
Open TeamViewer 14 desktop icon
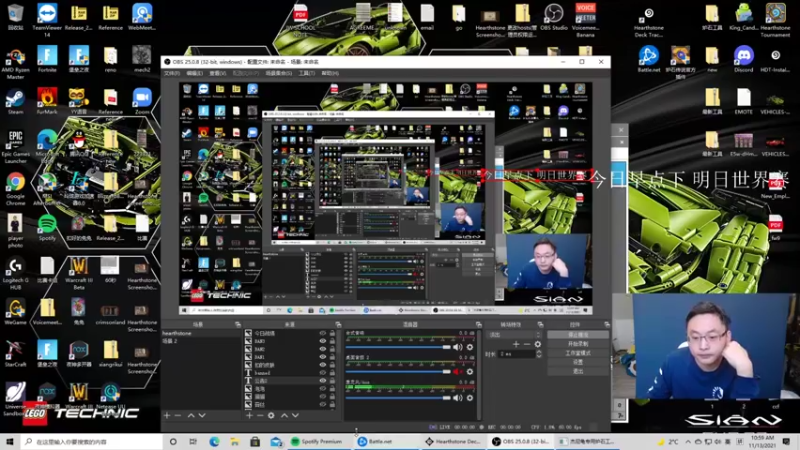(x=47, y=20)
